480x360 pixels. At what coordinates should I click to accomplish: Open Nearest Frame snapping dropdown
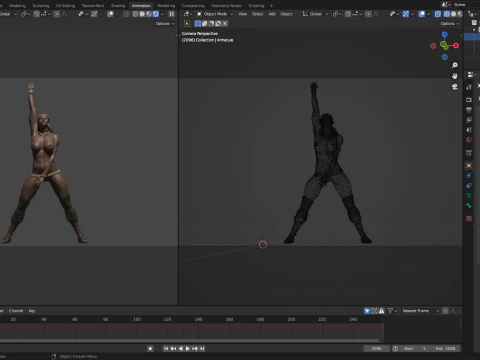420,311
